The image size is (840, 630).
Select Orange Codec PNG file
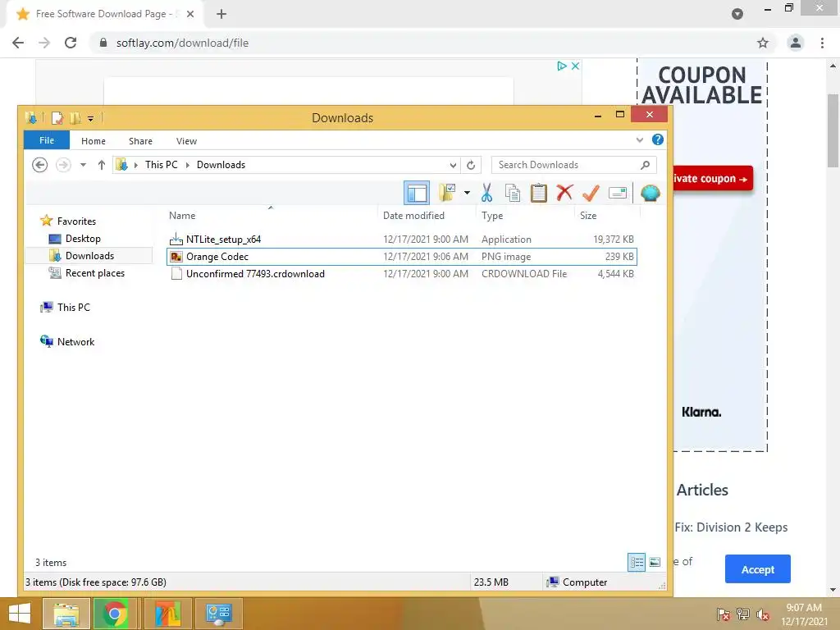click(402, 257)
